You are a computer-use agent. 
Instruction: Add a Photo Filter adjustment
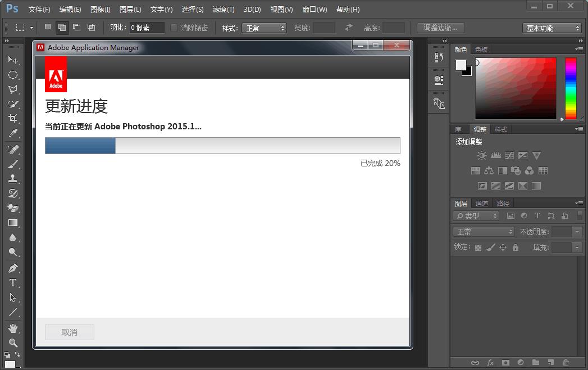516,171
